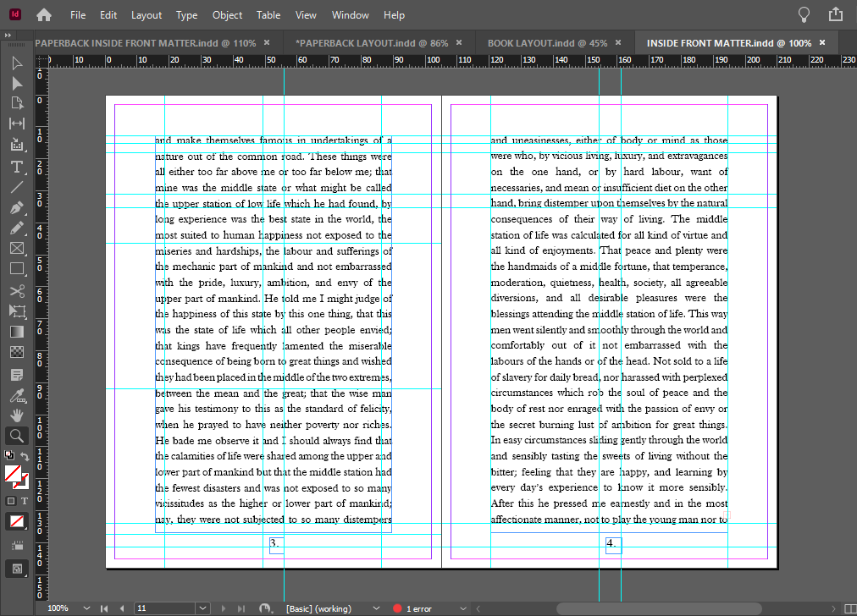Viewport: 857px width, 616px height.
Task: Swap fill and stroke colors
Action: coord(25,458)
